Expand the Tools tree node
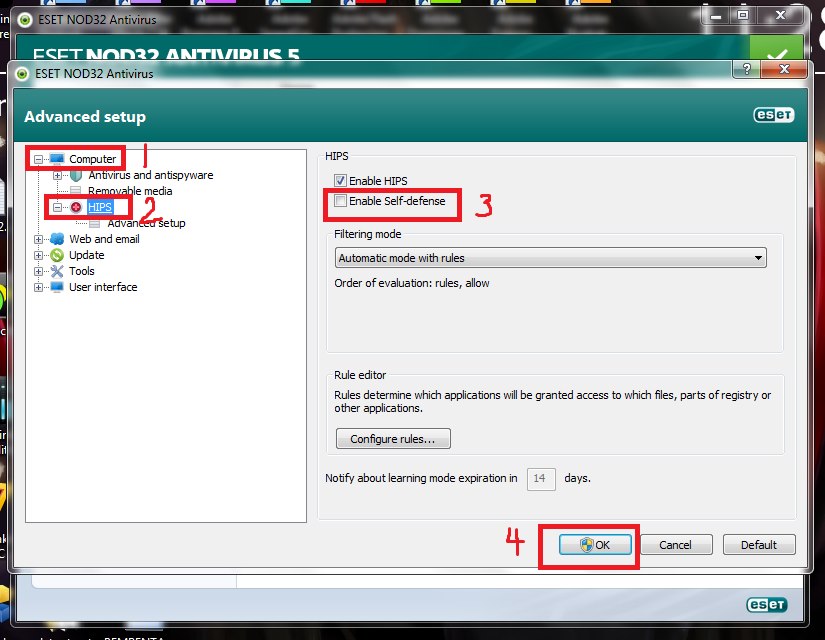This screenshot has width=825, height=640. (x=38, y=271)
